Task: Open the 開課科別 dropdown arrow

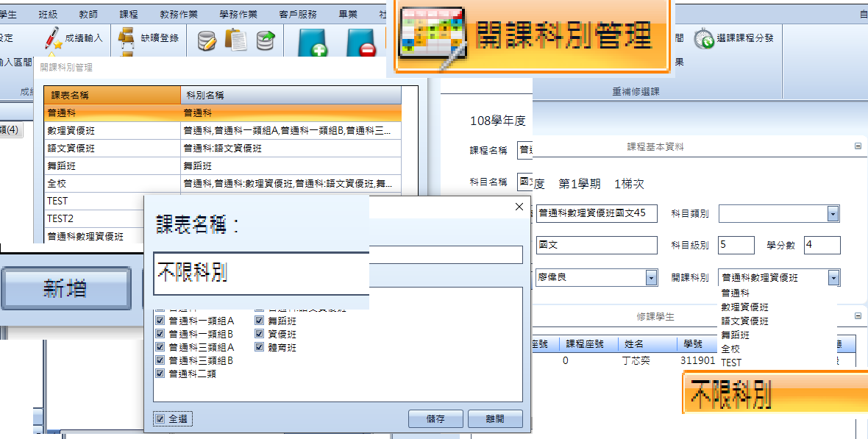Action: 833,278
